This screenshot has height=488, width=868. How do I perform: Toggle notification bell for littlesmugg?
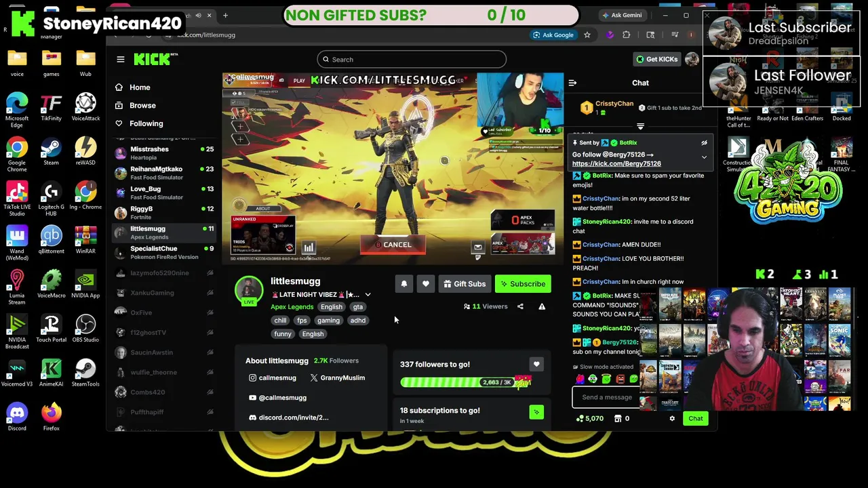pos(404,284)
